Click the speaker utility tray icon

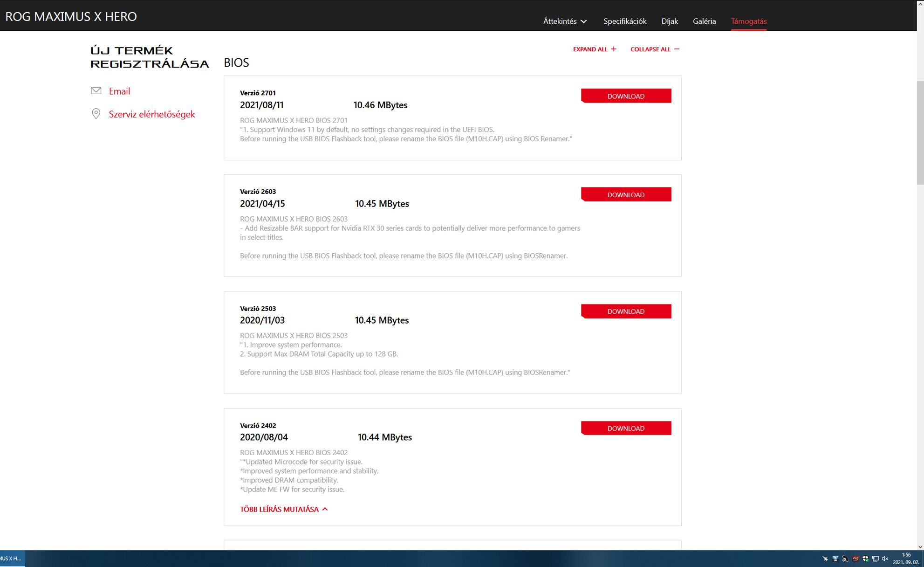845,559
